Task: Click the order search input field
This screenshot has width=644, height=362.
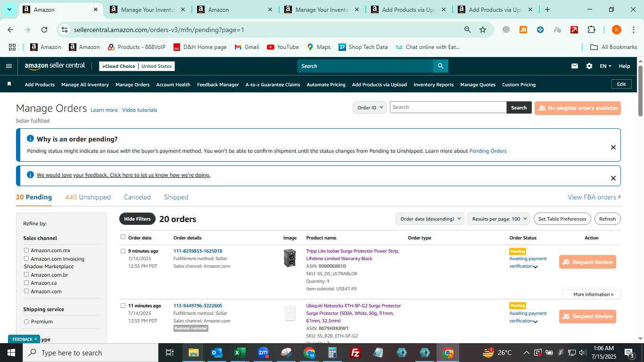Action: point(448,107)
